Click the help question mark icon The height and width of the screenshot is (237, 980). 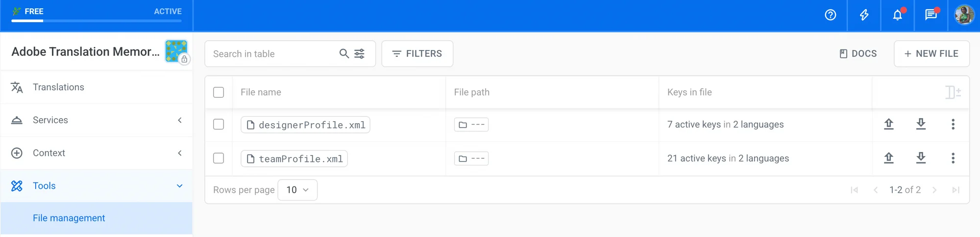(830, 15)
